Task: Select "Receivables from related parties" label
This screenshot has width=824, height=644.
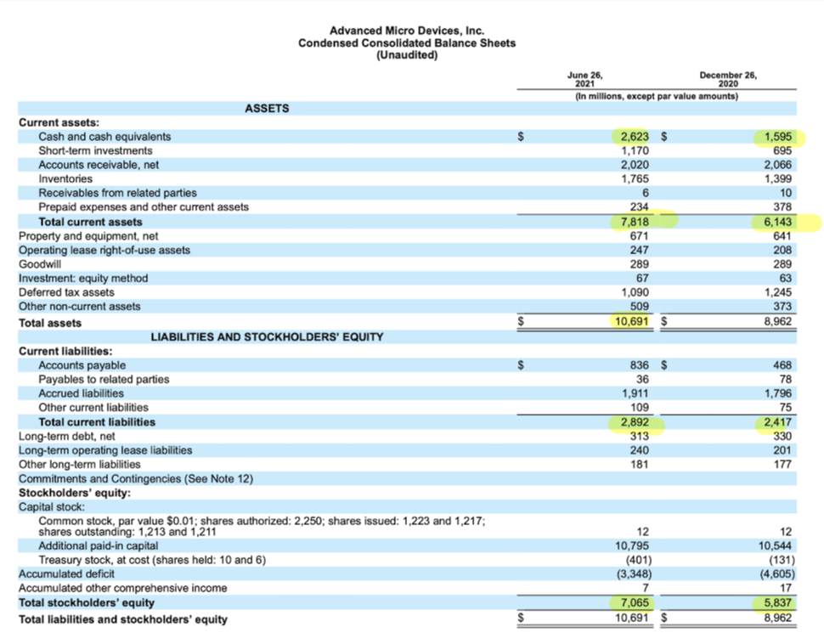Action: [x=117, y=193]
